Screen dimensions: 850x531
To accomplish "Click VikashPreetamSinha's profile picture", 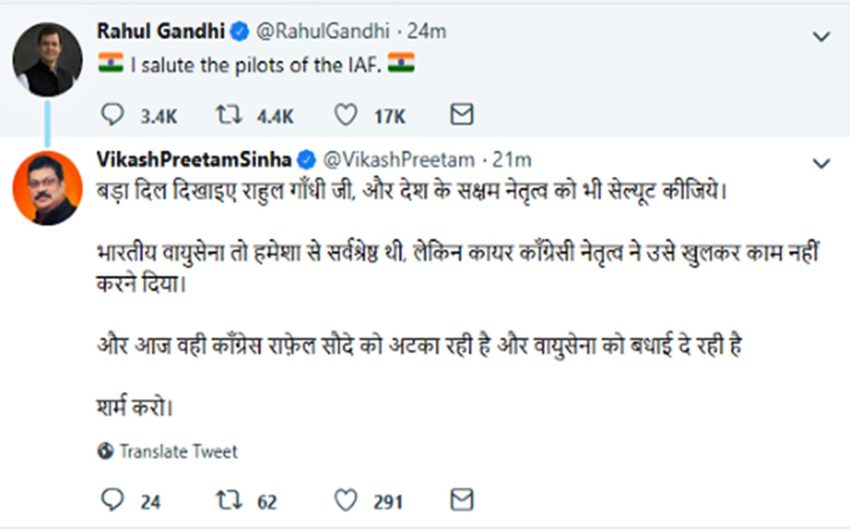I will (x=47, y=187).
